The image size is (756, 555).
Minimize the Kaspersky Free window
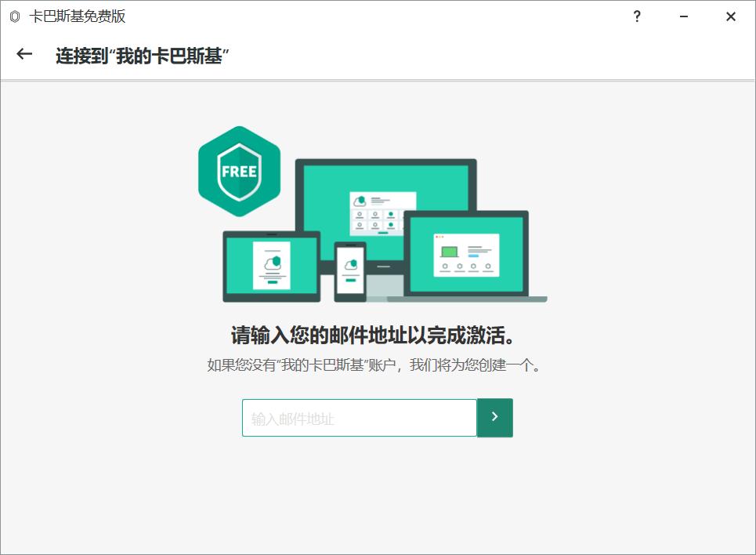pos(684,16)
